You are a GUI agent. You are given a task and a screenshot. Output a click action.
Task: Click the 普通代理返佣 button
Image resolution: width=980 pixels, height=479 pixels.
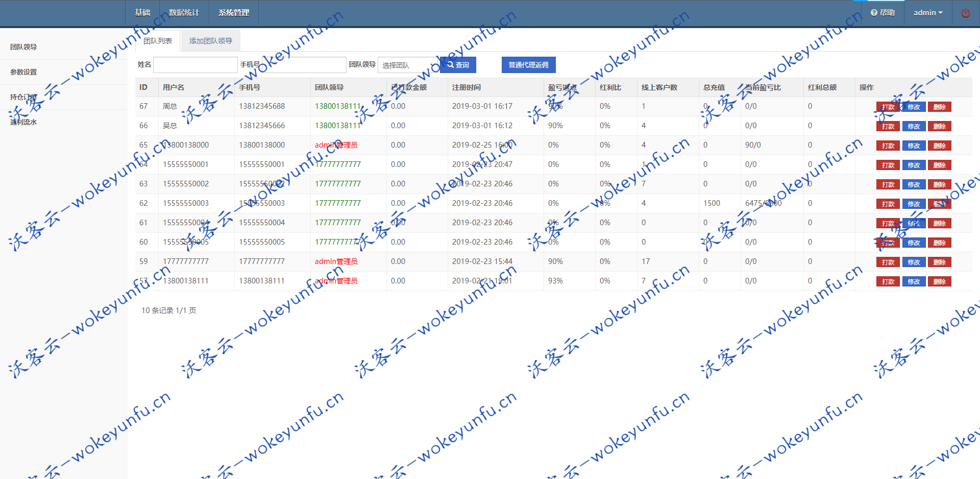tap(529, 65)
